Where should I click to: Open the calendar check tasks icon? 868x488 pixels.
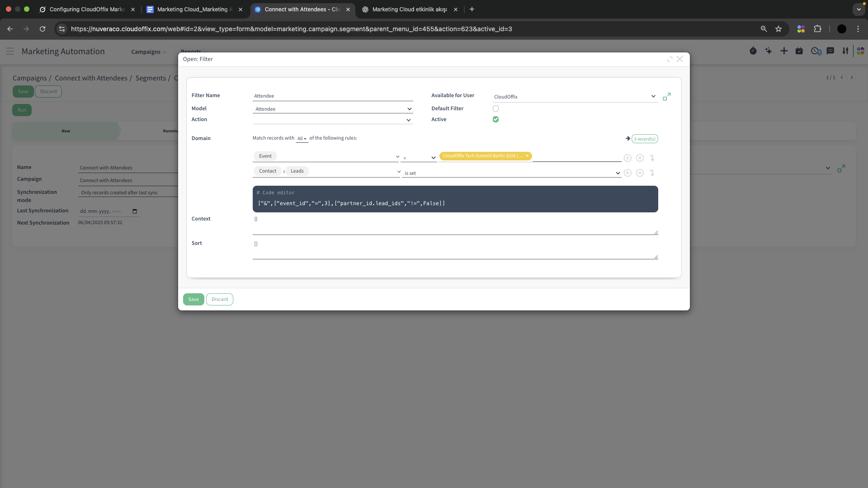pos(799,51)
